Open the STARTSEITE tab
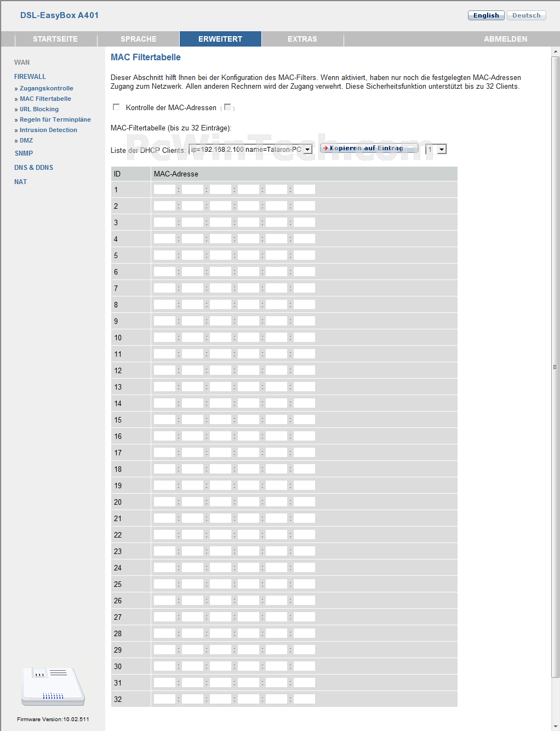This screenshot has height=731, width=560. 55,39
